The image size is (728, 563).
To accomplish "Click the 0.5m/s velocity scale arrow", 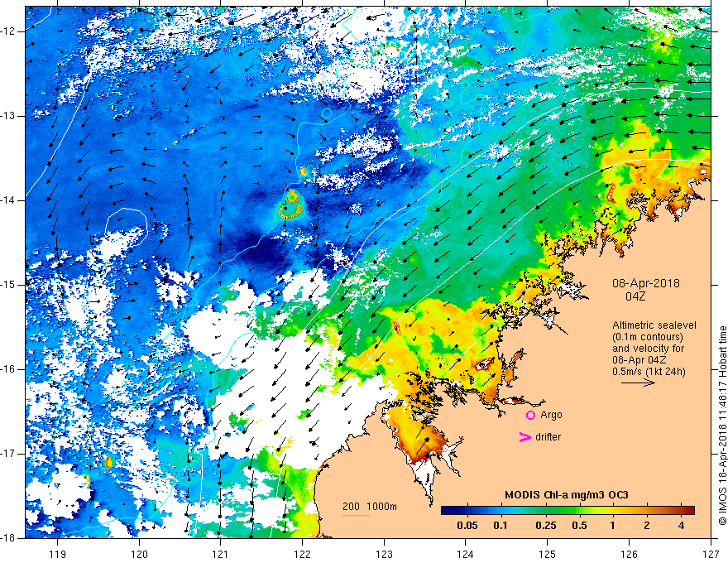I will pyautogui.click(x=638, y=383).
